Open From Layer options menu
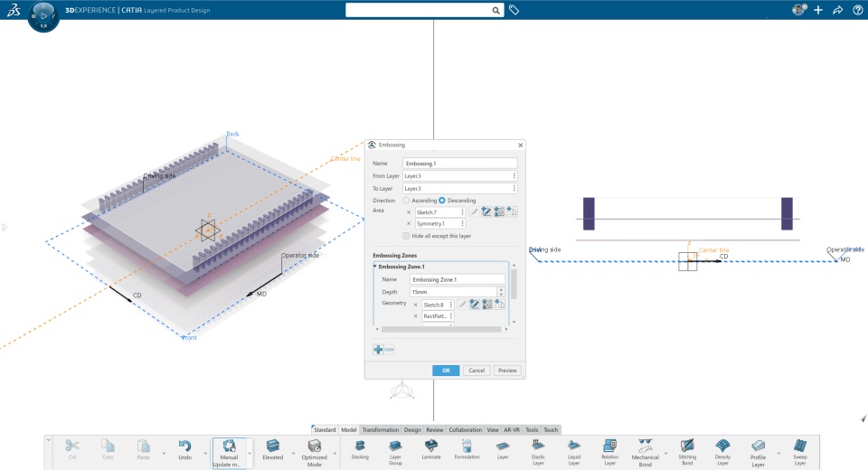Screen dimensions: 868x470 (514, 175)
